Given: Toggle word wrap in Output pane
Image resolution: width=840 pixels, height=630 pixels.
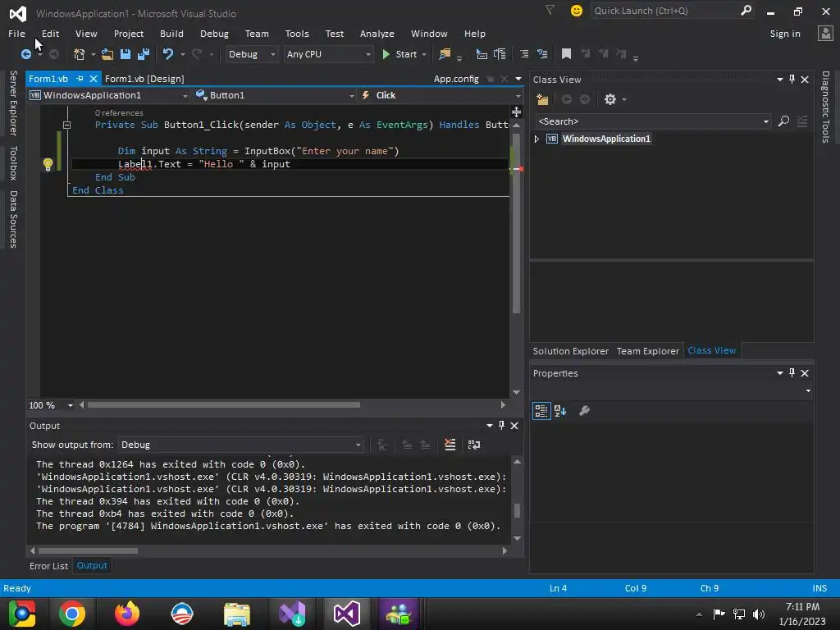Looking at the screenshot, I should pyautogui.click(x=474, y=445).
